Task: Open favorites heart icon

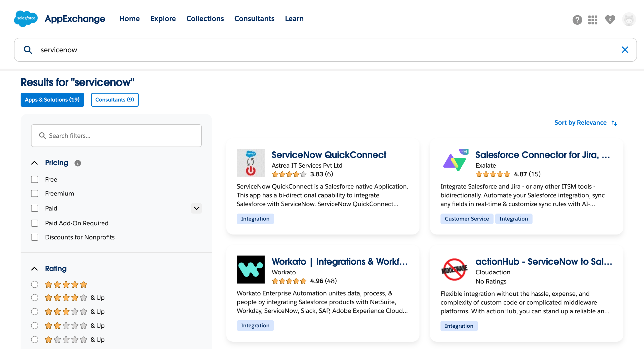Action: (610, 20)
